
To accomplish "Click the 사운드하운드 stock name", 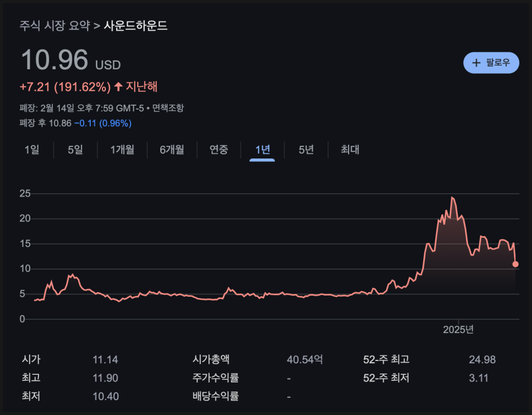I will [x=135, y=26].
